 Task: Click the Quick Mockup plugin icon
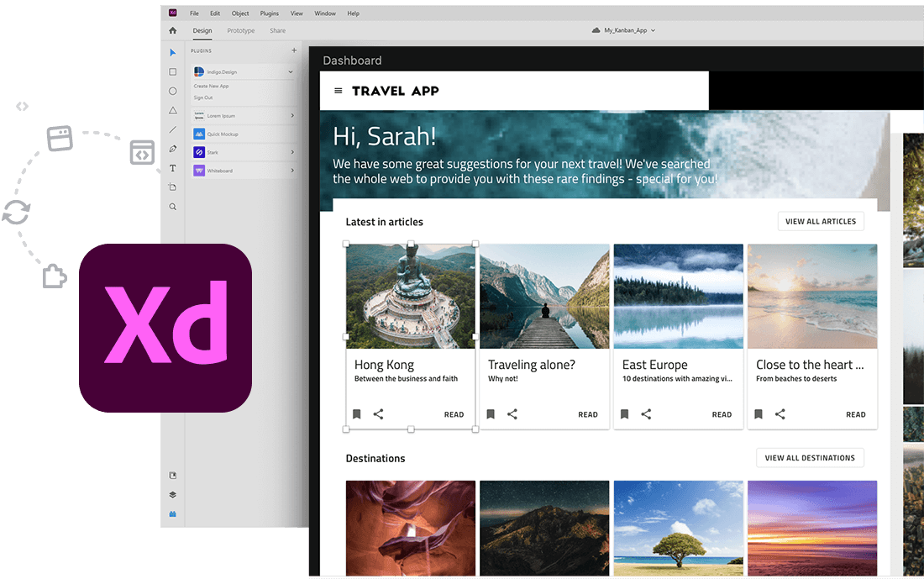pyautogui.click(x=199, y=134)
